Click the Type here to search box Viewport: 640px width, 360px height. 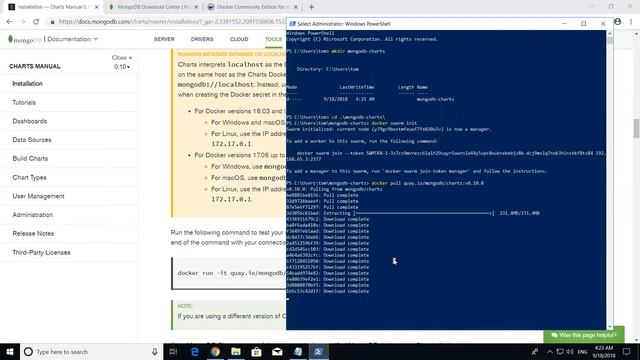(92, 351)
